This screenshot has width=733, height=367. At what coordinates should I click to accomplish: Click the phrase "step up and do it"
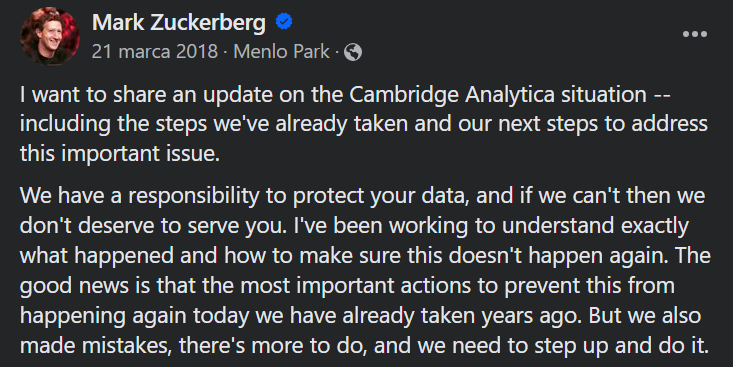point(620,346)
